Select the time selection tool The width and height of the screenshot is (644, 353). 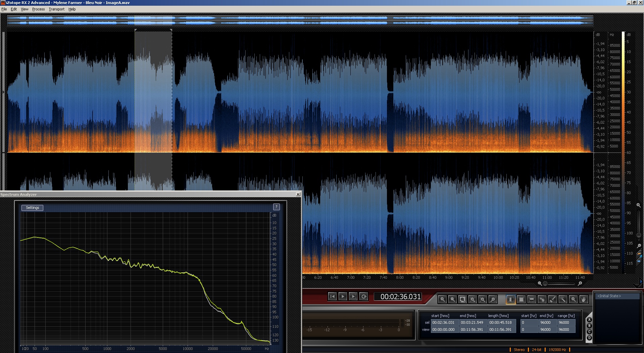tap(511, 299)
